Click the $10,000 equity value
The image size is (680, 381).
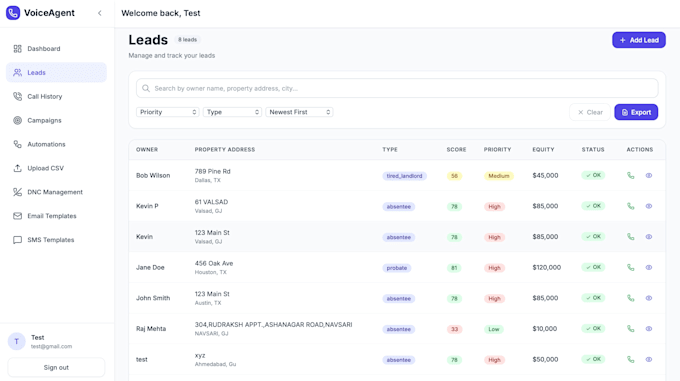pos(545,329)
